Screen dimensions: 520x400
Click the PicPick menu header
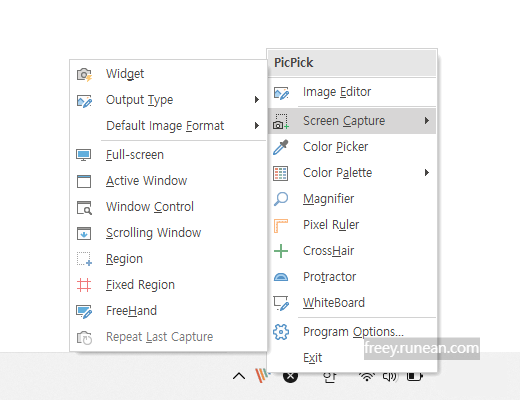[x=352, y=63]
